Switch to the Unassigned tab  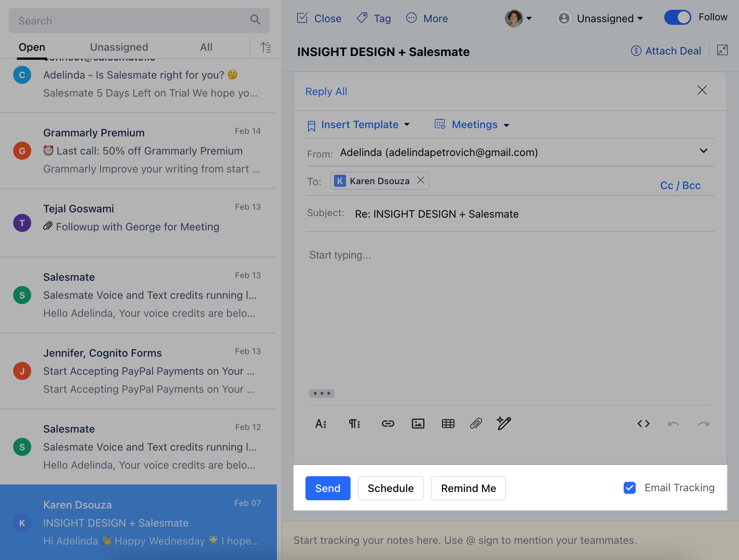[119, 47]
